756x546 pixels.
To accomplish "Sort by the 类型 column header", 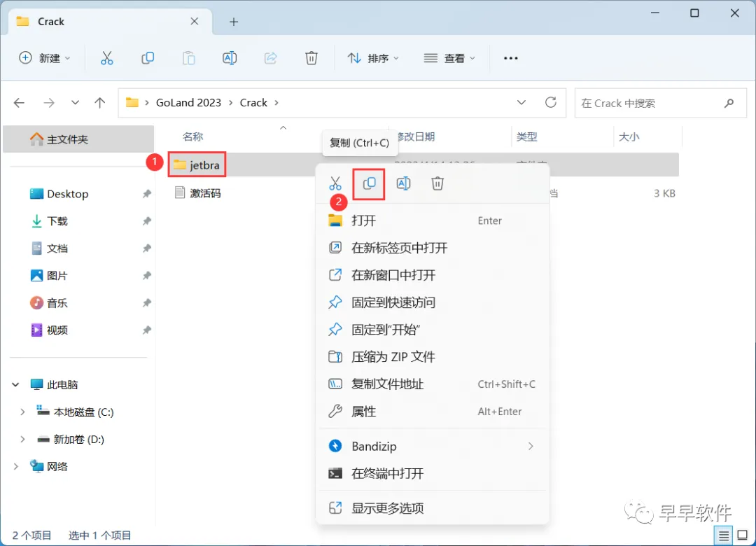I will [x=526, y=137].
